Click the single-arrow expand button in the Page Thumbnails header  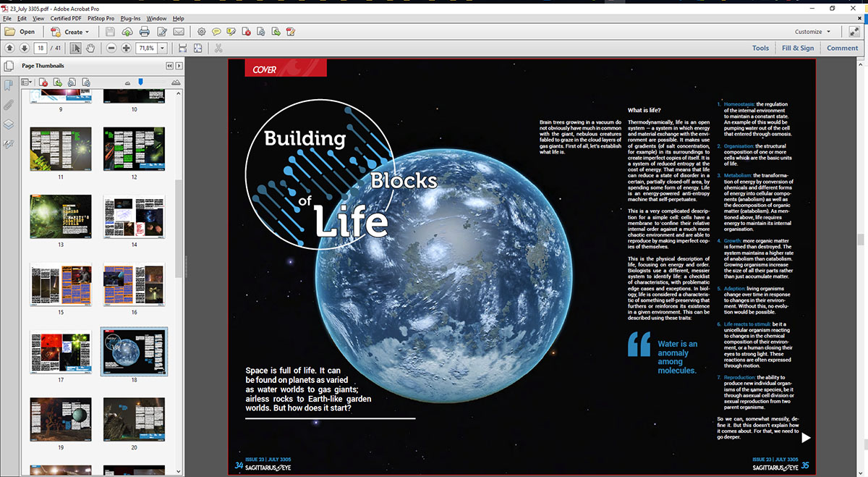point(179,65)
